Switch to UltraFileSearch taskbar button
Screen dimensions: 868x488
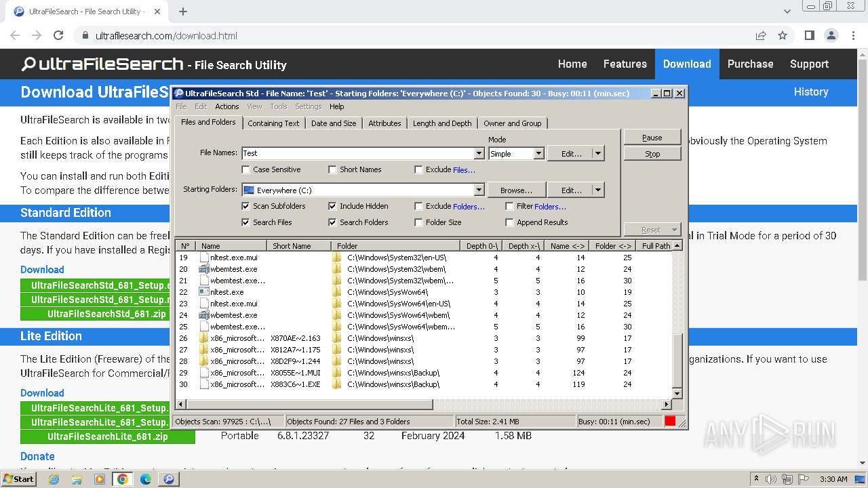169,479
